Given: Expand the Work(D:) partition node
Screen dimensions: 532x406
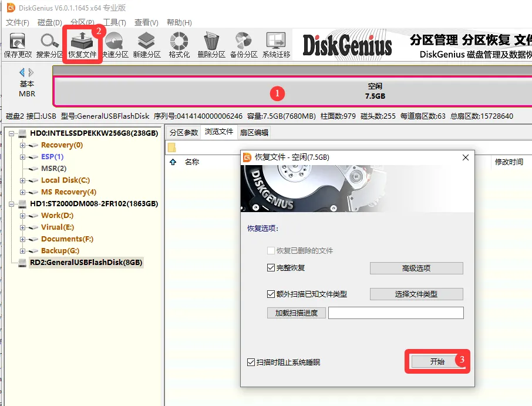Looking at the screenshot, I should (x=22, y=216).
